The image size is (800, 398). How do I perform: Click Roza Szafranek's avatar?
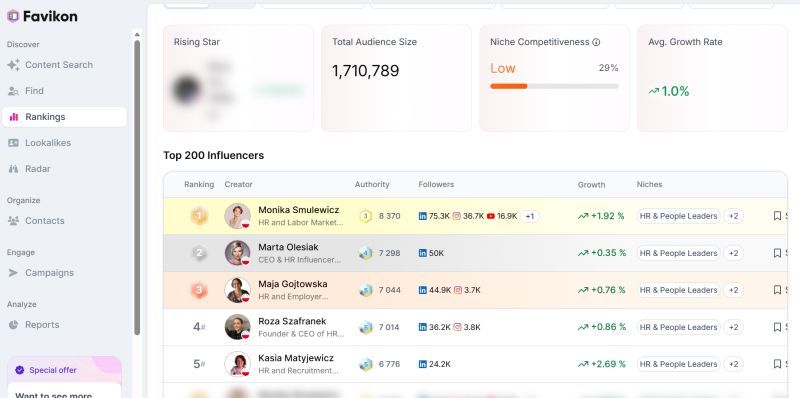pyautogui.click(x=237, y=327)
